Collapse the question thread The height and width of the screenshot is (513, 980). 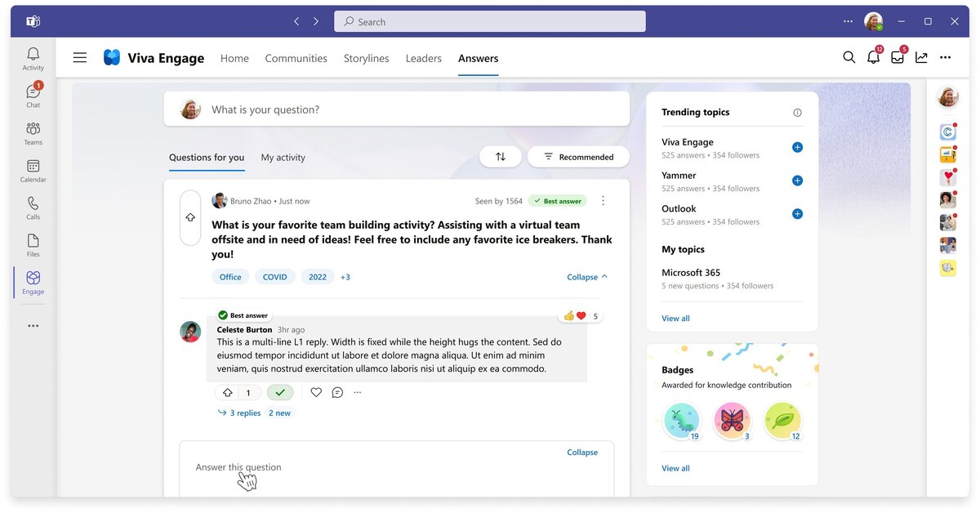tap(587, 277)
